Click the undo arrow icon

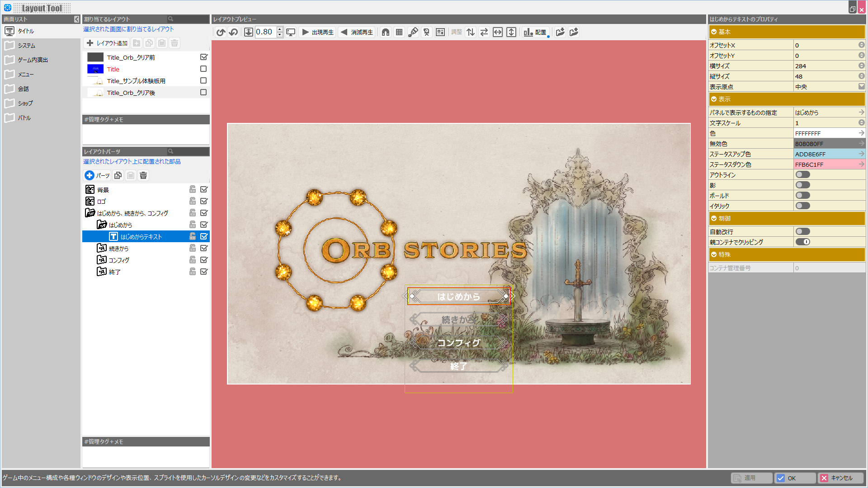click(221, 32)
